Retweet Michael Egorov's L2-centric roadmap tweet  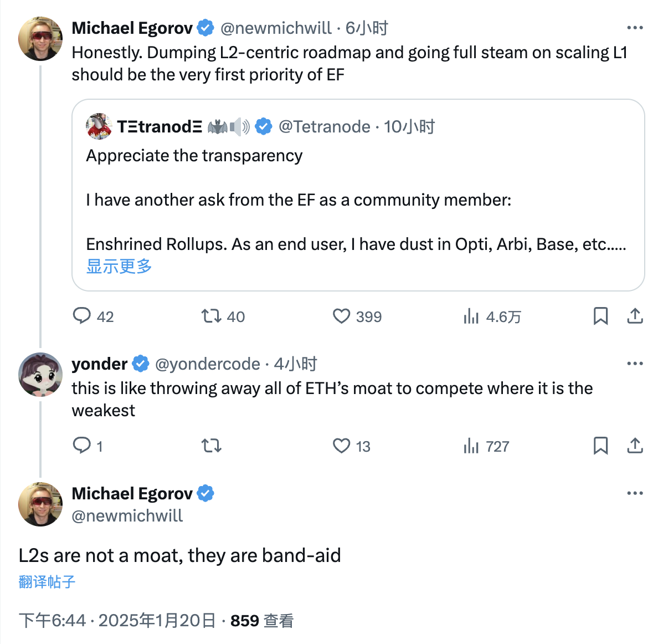pos(211,316)
